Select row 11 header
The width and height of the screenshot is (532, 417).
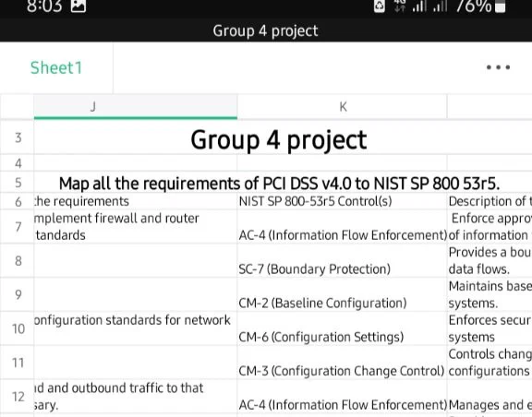pyautogui.click(x=18, y=363)
